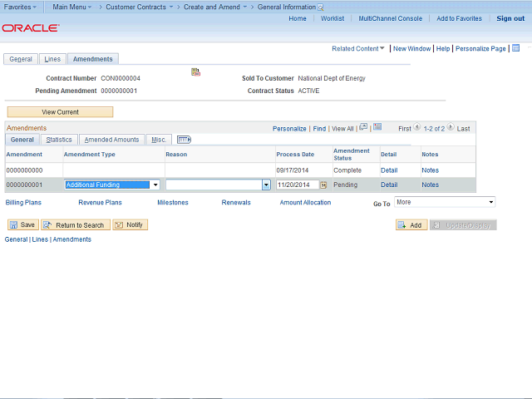Select the Amendments page tab
This screenshot has width=532, height=399.
click(93, 59)
